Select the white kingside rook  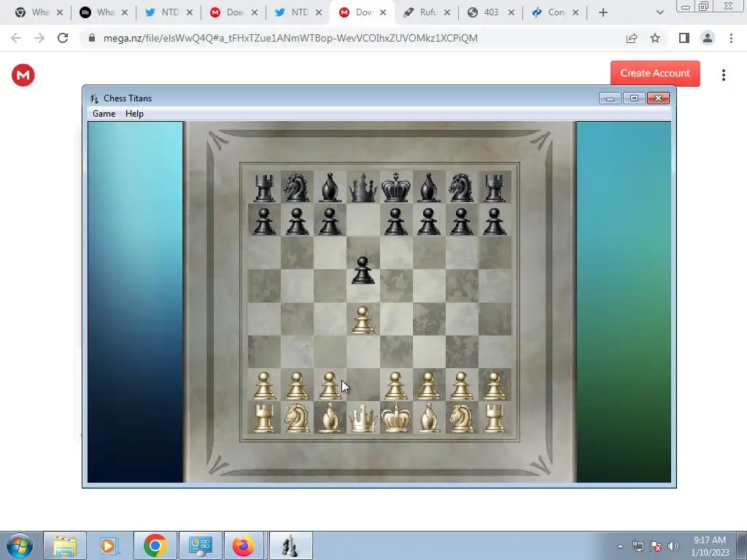pyautogui.click(x=495, y=418)
